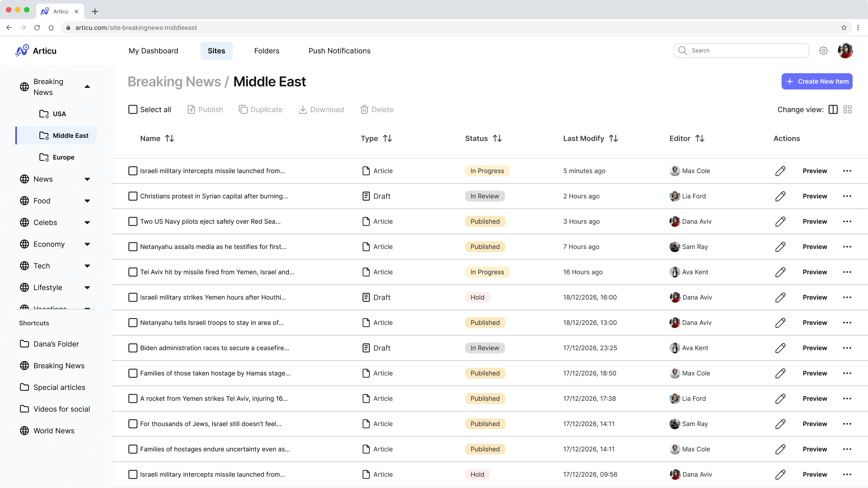Viewport: 868px width, 488px height.
Task: Expand the Tech site section
Action: 87,266
